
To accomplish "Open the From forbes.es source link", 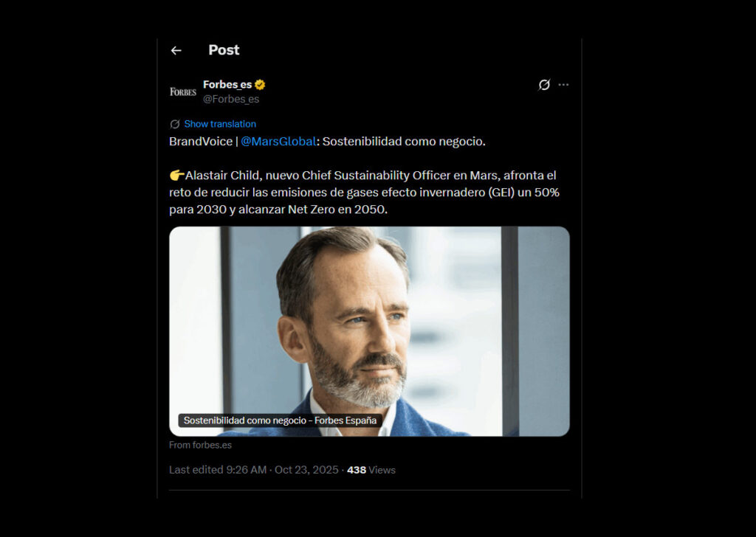I will pos(200,445).
